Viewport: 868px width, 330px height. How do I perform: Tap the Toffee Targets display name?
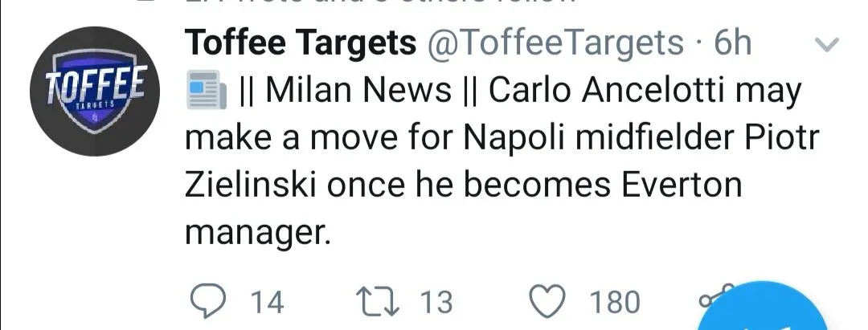tap(301, 43)
